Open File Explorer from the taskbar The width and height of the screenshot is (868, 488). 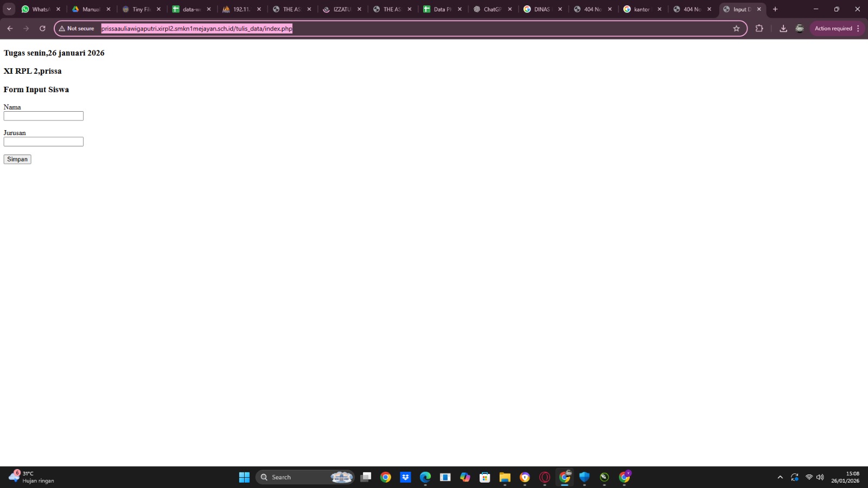(505, 477)
